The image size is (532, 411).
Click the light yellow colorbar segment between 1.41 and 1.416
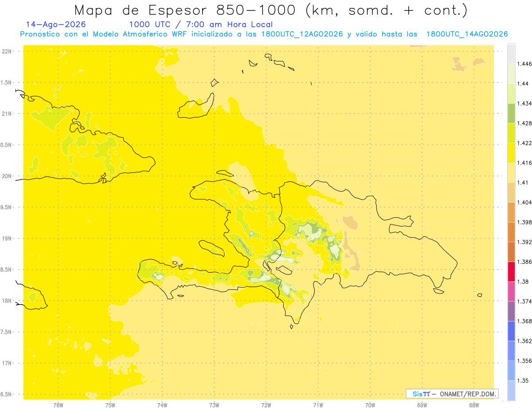click(x=511, y=172)
